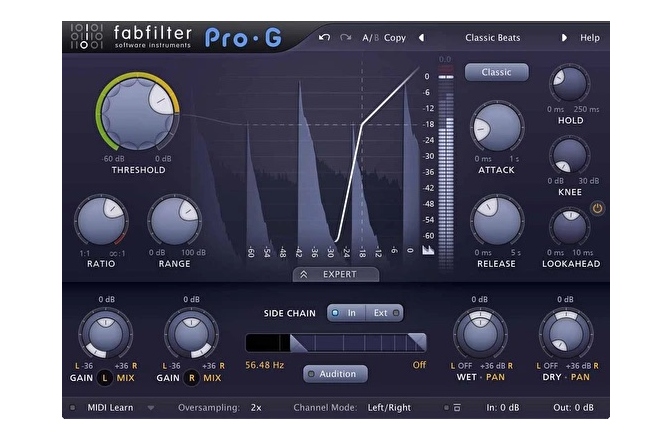The image size is (672, 440).
Task: Click the In: 0 dB level value
Action: pyautogui.click(x=503, y=408)
